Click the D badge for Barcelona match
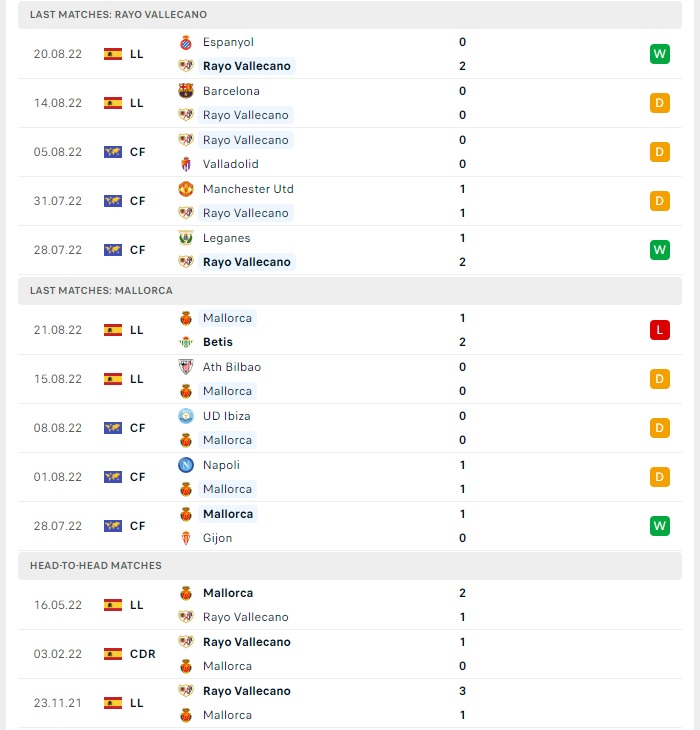The width and height of the screenshot is (700, 730). 660,103
